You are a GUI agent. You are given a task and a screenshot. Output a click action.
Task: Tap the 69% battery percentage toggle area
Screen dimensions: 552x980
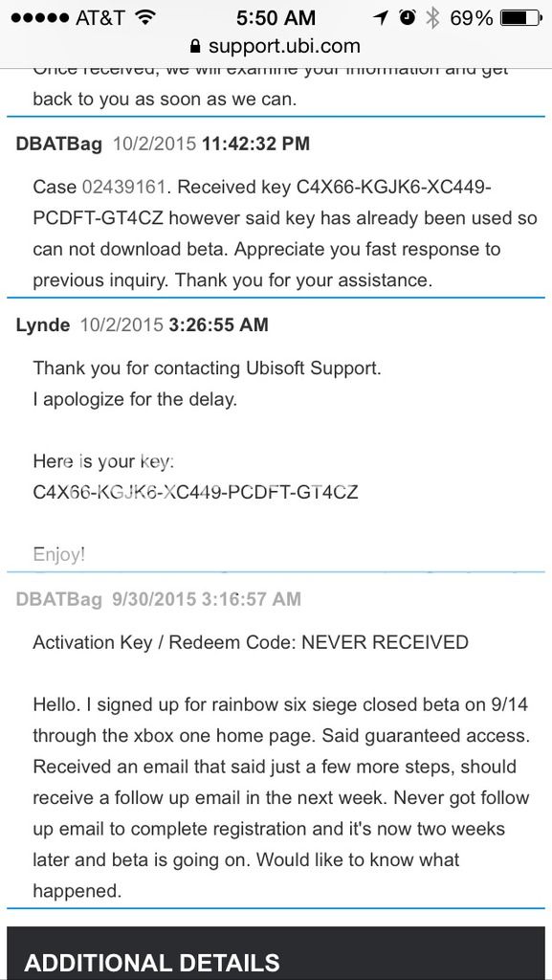click(473, 16)
